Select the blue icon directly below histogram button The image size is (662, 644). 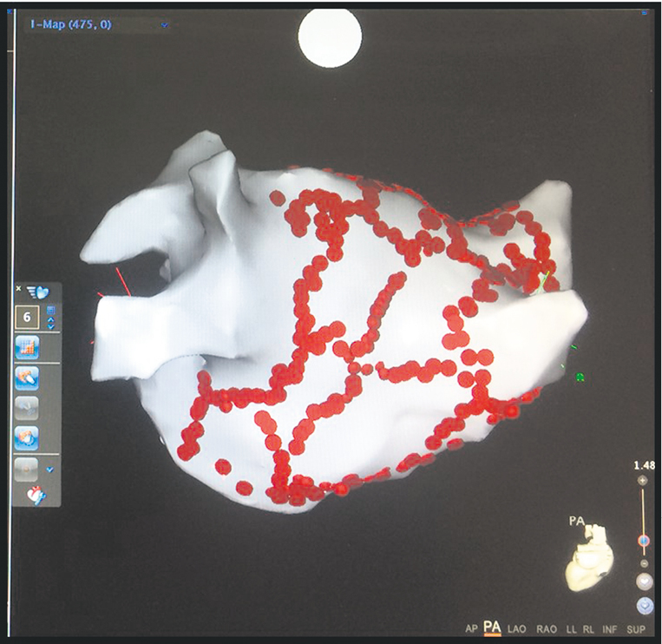pos(27,378)
